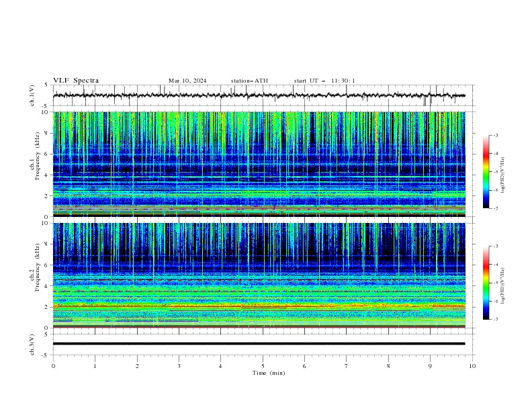Click the ch.1 spectrogram color scale bar
The image size is (532, 411).
(x=486, y=172)
